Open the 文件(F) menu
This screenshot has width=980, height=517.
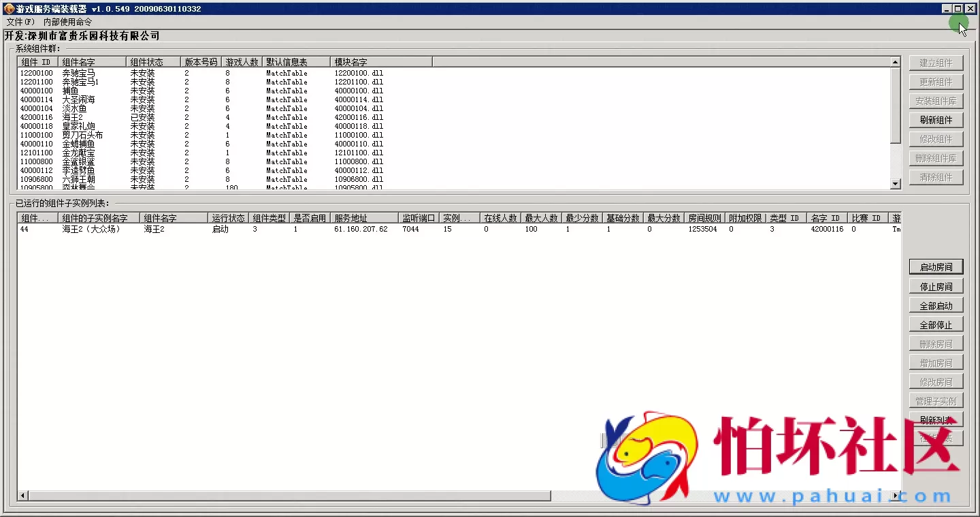pos(20,22)
